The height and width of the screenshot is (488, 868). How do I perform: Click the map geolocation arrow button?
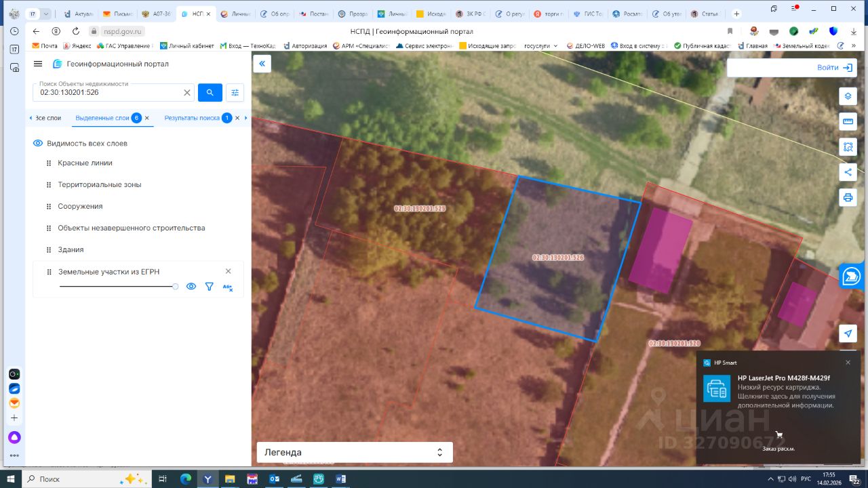pyautogui.click(x=848, y=333)
